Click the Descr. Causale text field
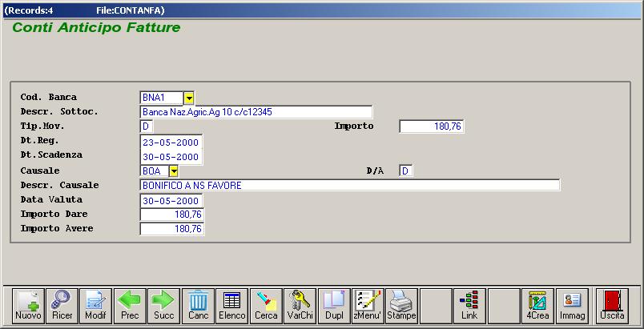 (x=349, y=186)
